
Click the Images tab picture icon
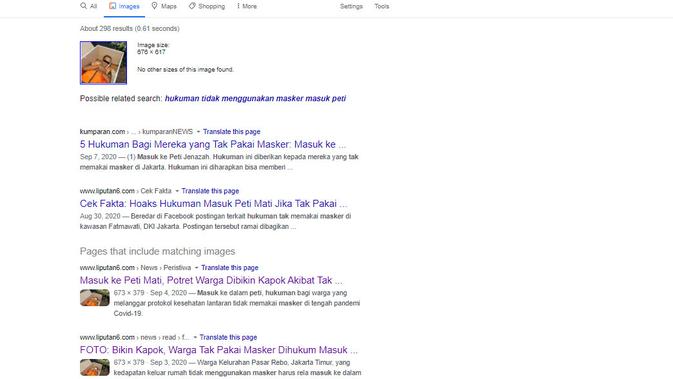click(x=112, y=6)
